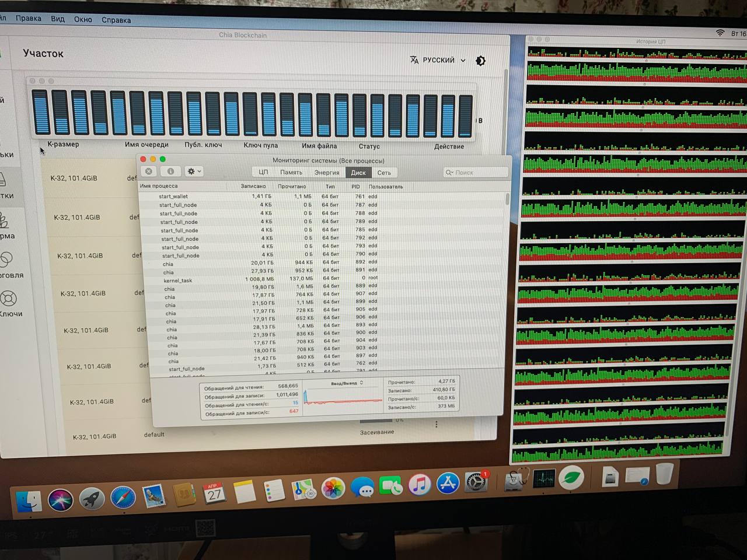Click Обращений для записи value 1,011,496
The image size is (747, 560).
[x=287, y=395]
